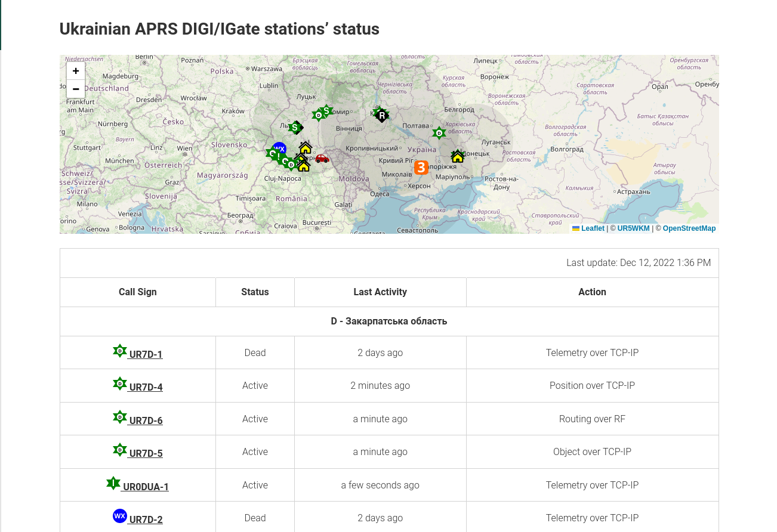Follow the OpenStreetMap attribution link
The image size is (777, 532).
[689, 228]
